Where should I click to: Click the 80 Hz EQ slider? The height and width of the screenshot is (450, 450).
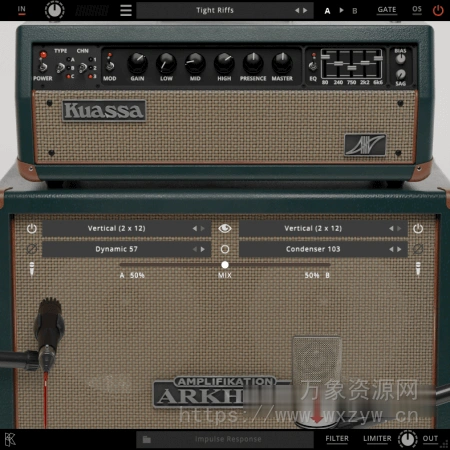coord(325,57)
